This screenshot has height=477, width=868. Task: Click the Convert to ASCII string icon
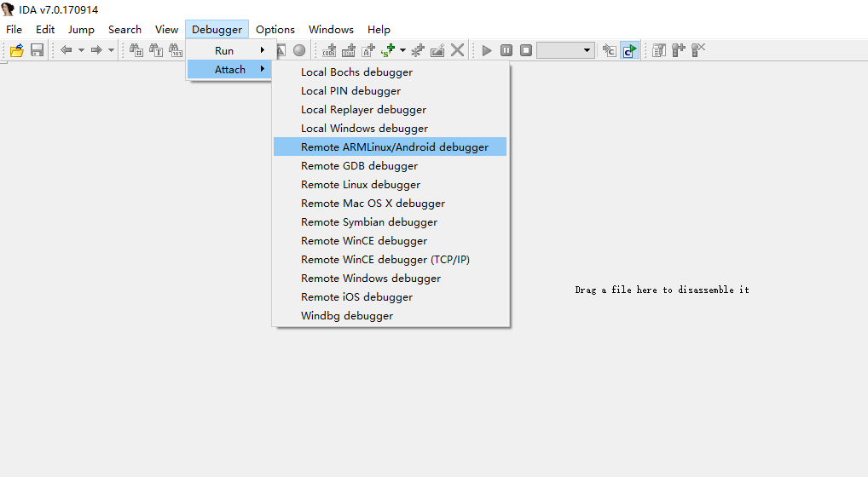tap(368, 50)
